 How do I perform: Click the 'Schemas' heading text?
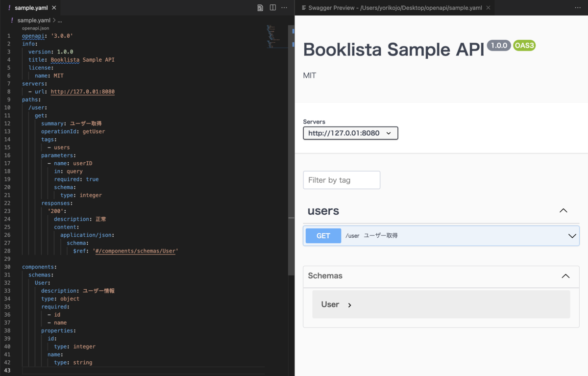325,276
